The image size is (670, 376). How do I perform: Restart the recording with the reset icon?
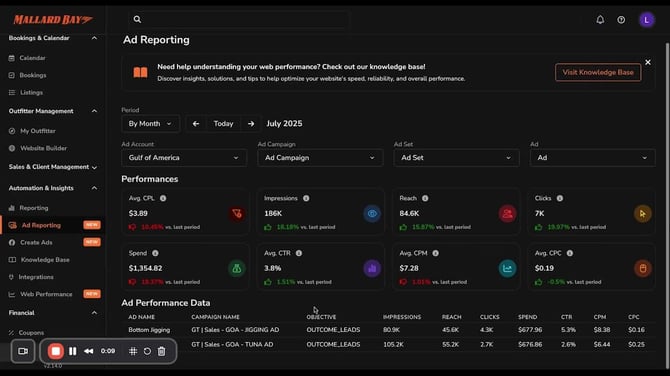click(x=147, y=351)
